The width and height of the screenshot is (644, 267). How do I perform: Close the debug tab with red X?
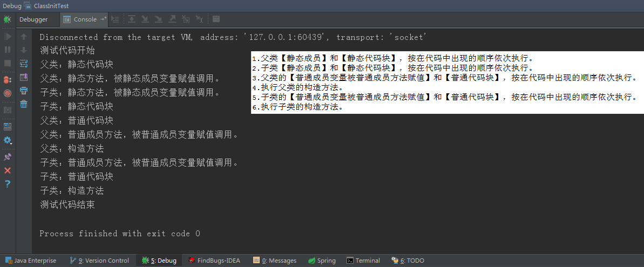pos(8,170)
